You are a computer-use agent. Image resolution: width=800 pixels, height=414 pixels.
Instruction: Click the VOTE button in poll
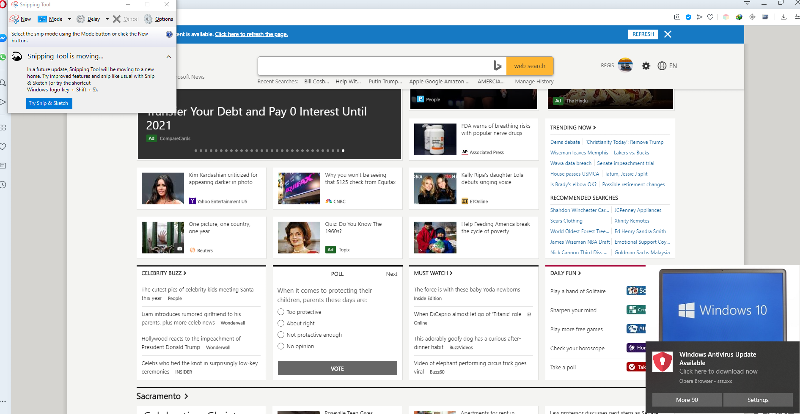[337, 368]
